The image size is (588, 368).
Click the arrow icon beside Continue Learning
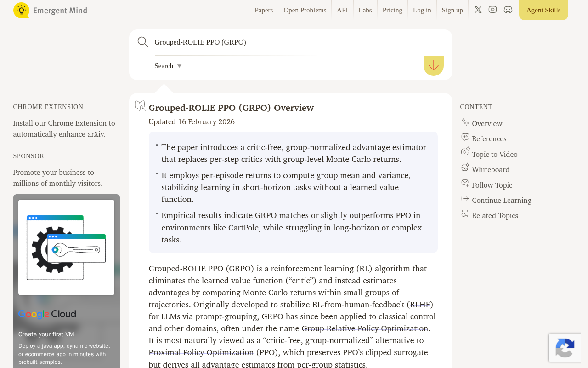[x=465, y=199]
